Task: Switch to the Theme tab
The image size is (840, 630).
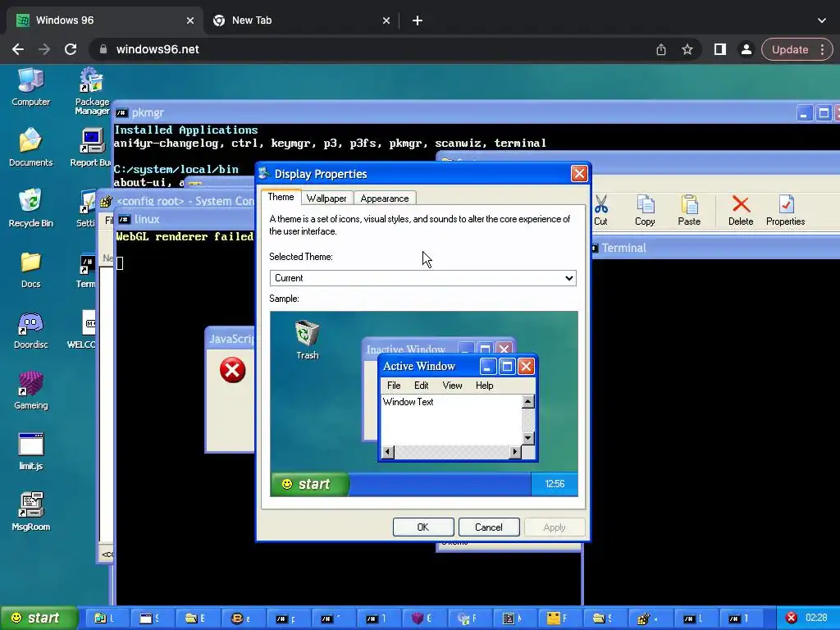Action: pyautogui.click(x=281, y=197)
